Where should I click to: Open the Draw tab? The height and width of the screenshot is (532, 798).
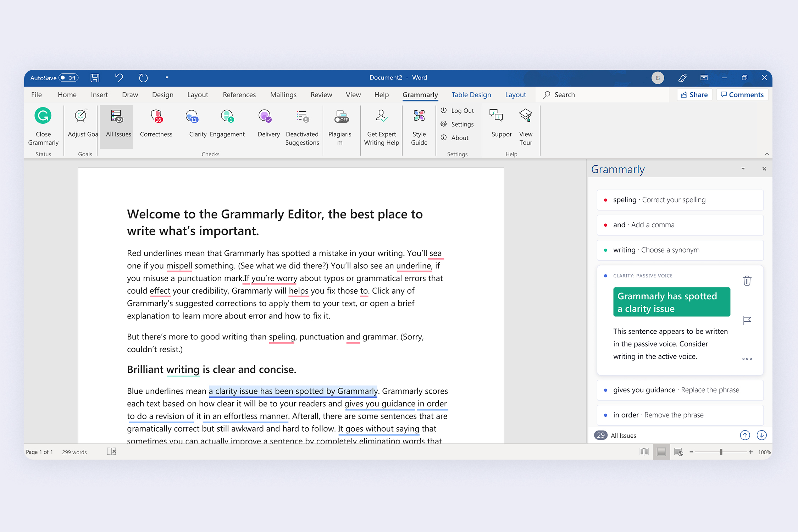point(130,95)
